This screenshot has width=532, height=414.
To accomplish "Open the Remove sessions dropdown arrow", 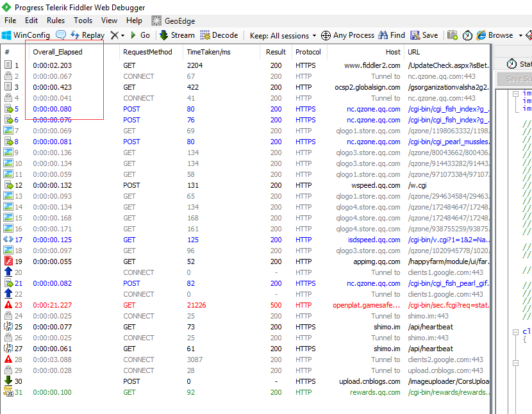I will [x=123, y=35].
